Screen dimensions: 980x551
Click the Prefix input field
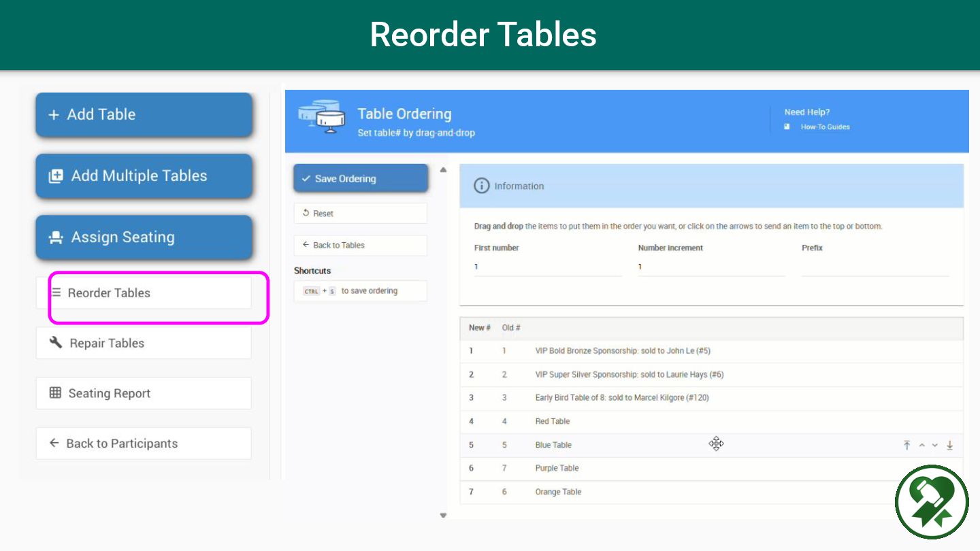875,267
